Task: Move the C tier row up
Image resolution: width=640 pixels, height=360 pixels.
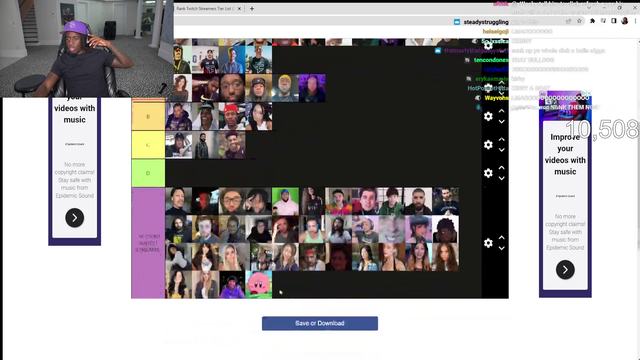Action: tap(502, 140)
